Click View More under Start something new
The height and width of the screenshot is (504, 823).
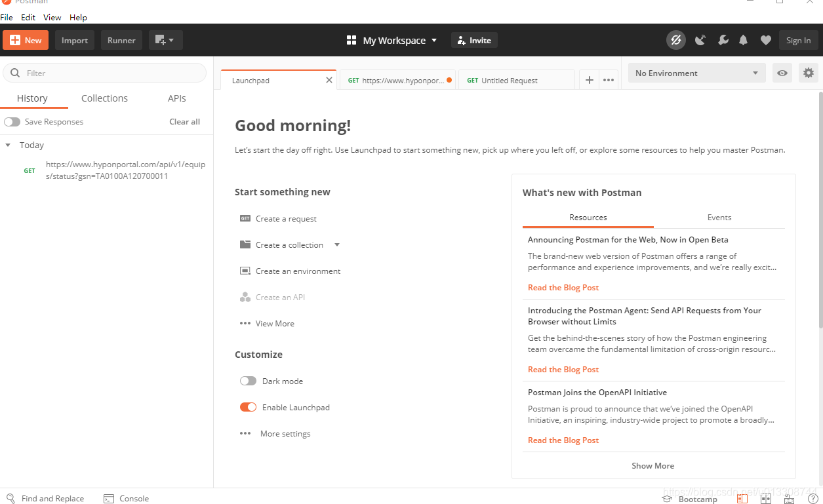[275, 324]
